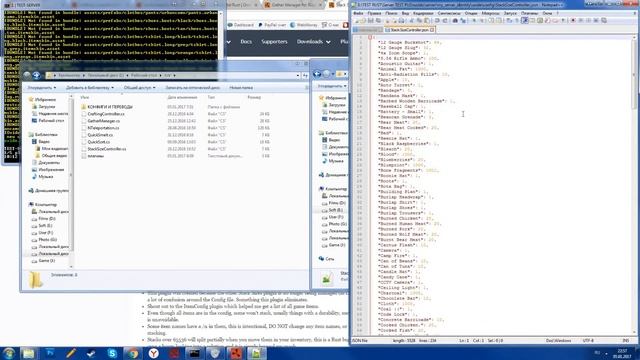Click the Explorer back arrow button
Image resolution: width=640 pixels, height=360 pixels.
27,75
